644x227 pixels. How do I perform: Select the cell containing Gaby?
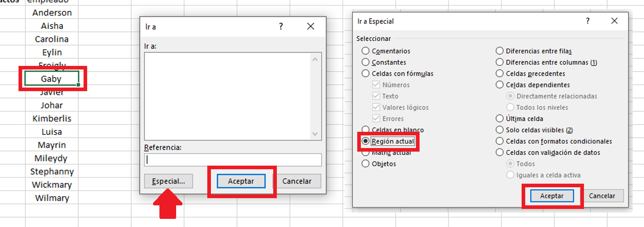tap(52, 79)
